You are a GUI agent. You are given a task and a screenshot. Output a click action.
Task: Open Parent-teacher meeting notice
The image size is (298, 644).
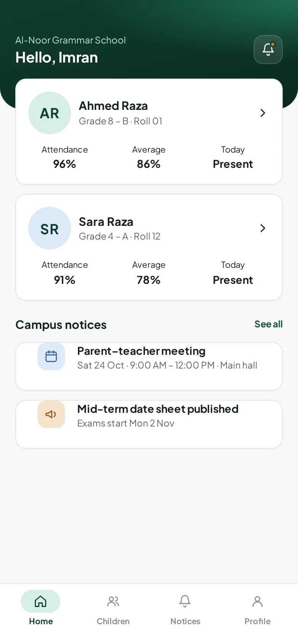coord(149,366)
